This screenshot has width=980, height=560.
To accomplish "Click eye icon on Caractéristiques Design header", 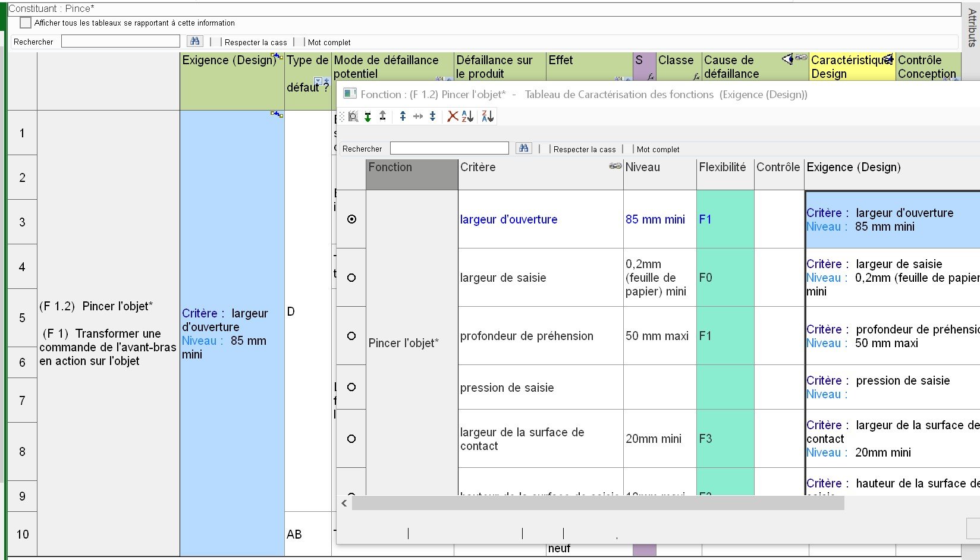I will (x=889, y=58).
